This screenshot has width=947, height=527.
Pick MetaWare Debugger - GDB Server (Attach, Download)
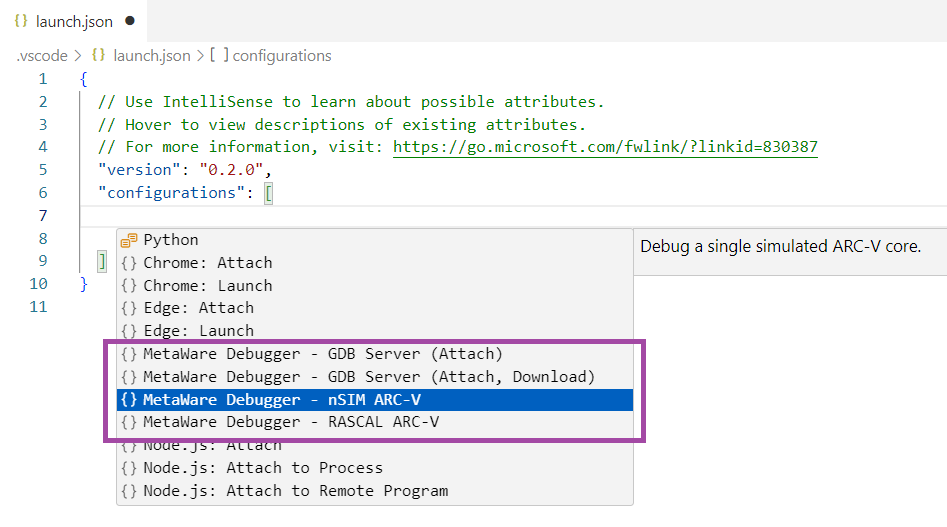point(374,377)
